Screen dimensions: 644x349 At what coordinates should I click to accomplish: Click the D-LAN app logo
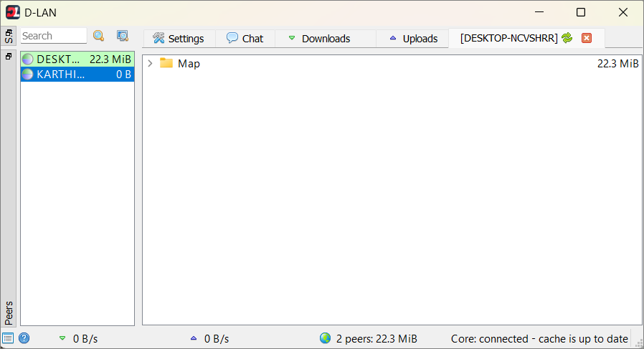coord(13,12)
